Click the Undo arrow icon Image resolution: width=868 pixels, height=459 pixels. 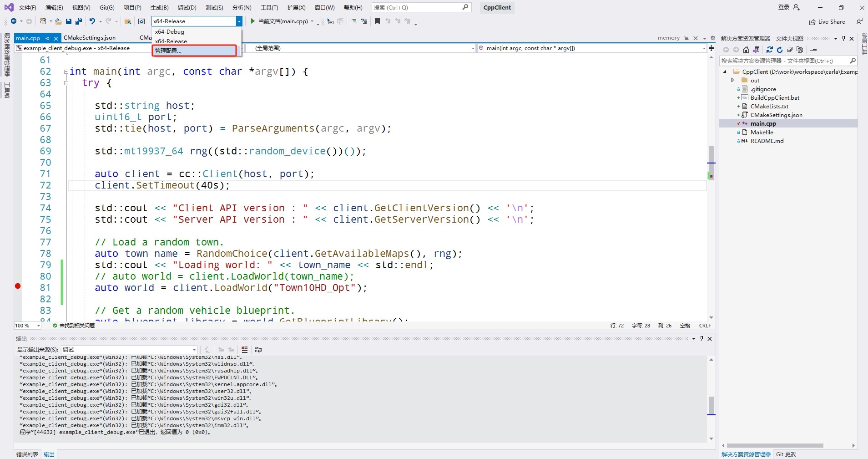[x=92, y=21]
